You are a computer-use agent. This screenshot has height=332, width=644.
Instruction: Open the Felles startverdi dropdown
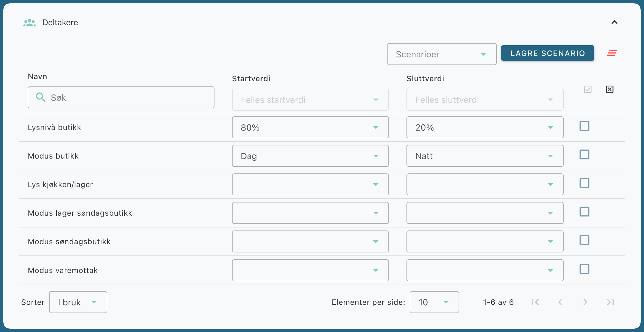[310, 100]
